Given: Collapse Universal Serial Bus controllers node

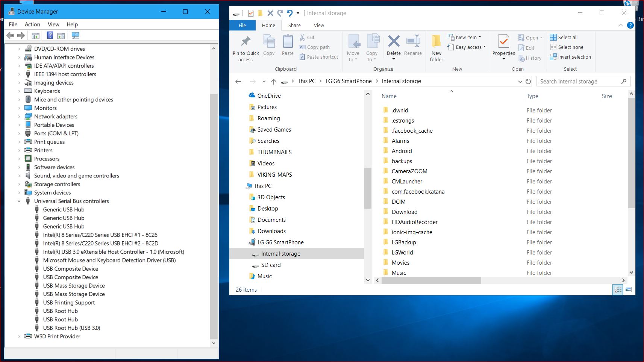Looking at the screenshot, I should (19, 201).
